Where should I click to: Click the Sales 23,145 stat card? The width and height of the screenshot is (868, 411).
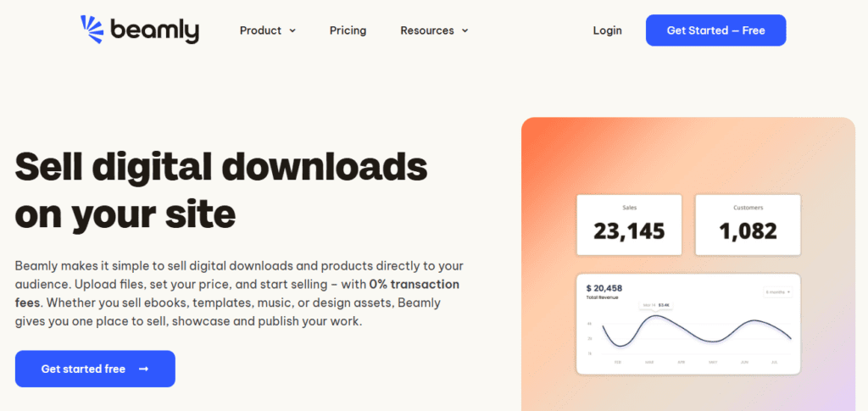629,225
